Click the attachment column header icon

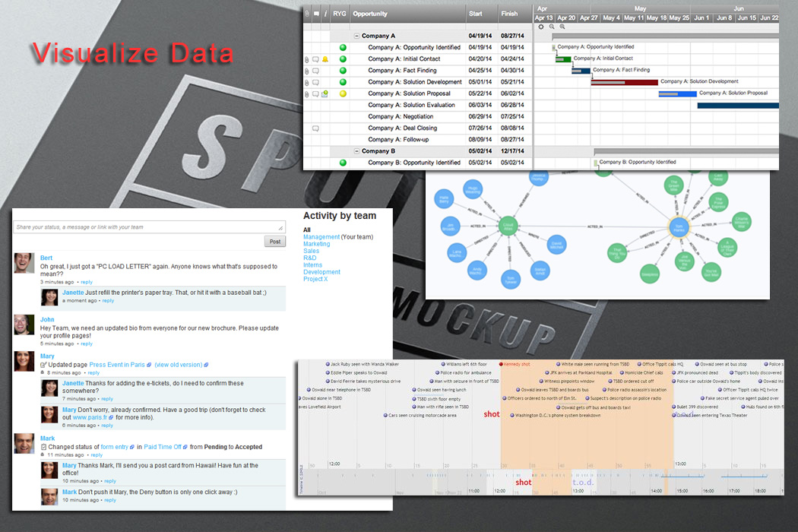[x=307, y=14]
